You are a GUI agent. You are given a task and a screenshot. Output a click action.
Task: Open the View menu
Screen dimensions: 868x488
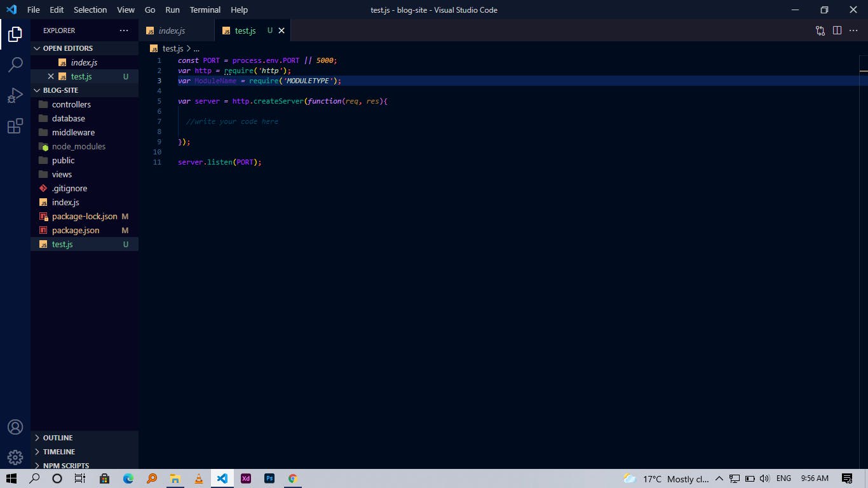tap(126, 10)
